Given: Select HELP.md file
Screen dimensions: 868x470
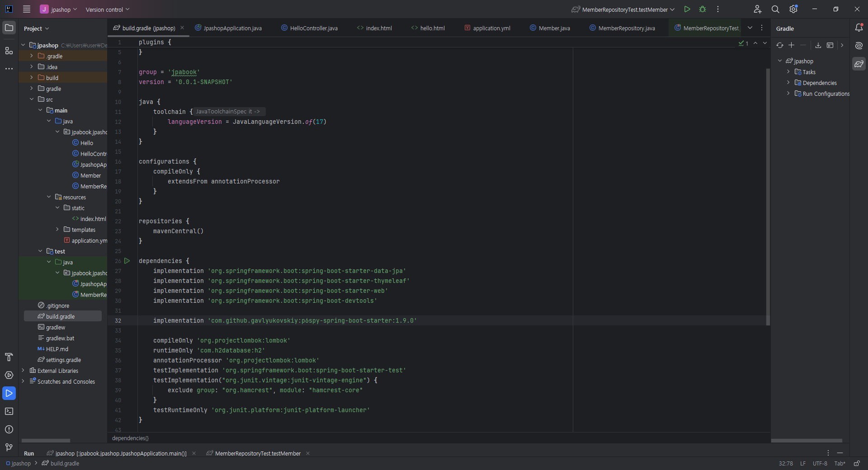Looking at the screenshot, I should coord(53,349).
